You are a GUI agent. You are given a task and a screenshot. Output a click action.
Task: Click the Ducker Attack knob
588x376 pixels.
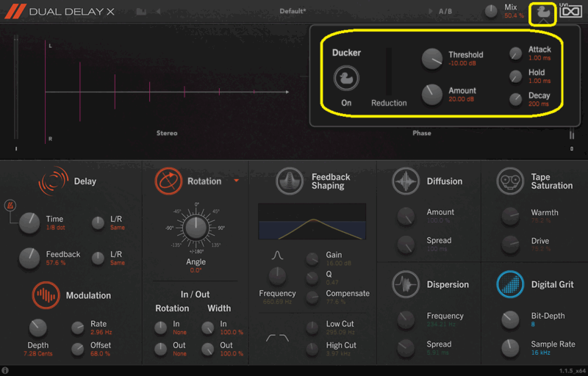(x=516, y=54)
